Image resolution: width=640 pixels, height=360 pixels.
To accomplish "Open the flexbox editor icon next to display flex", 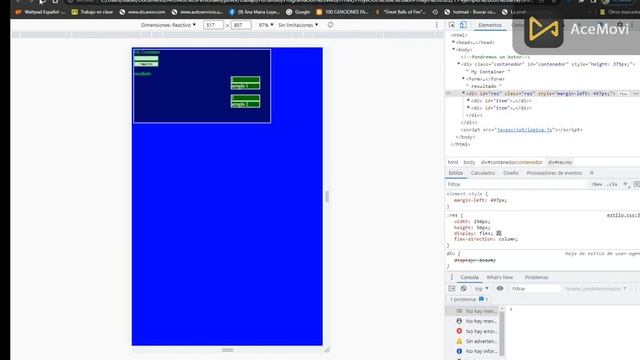I will pos(499,233).
